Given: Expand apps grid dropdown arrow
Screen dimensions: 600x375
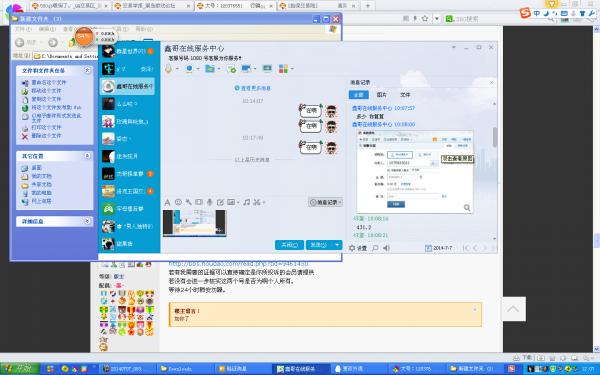Looking at the screenshot, I should [292, 69].
